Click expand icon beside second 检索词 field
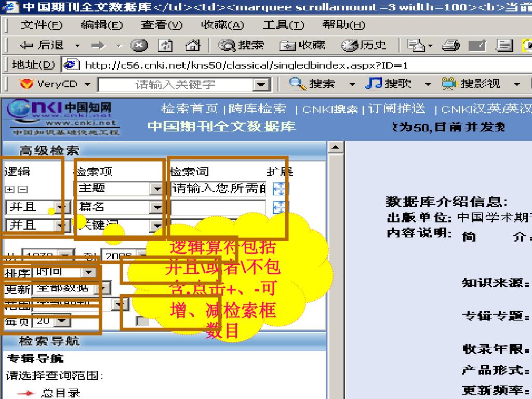Screen dimensions: 532x399 pyautogui.click(x=280, y=207)
